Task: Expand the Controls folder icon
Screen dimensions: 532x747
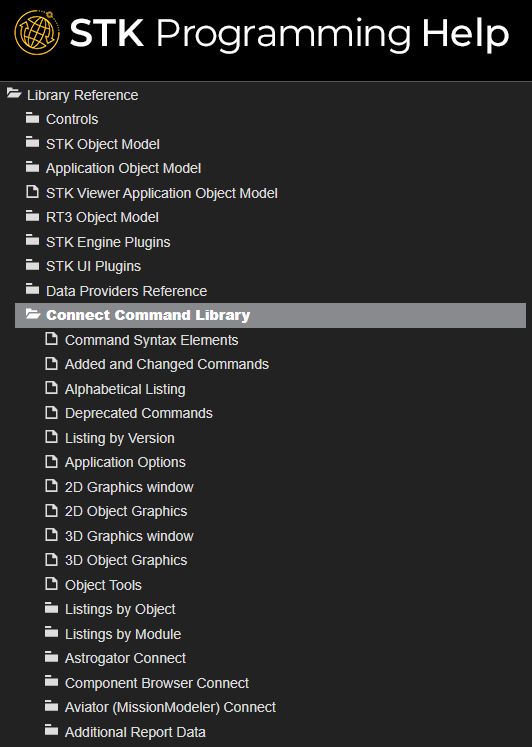Action: coord(32,118)
